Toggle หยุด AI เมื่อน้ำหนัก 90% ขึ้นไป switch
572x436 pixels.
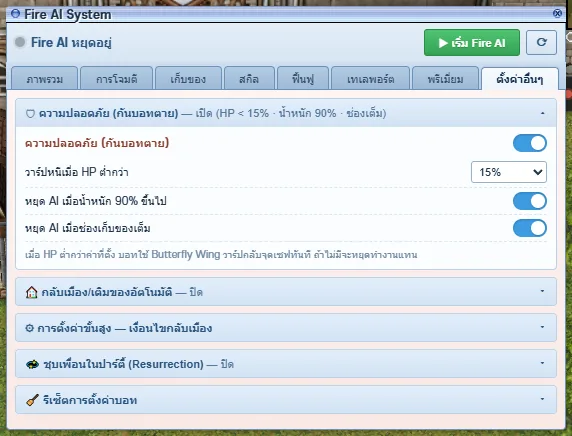530,201
